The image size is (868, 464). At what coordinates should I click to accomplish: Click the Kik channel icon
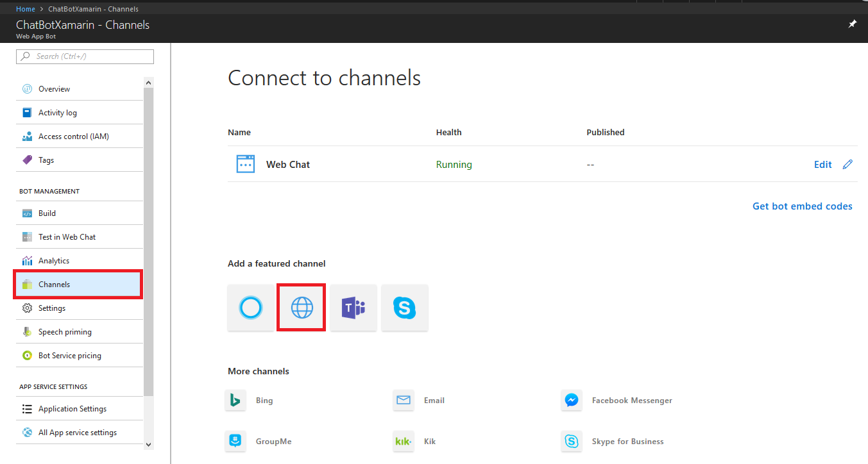pos(404,442)
